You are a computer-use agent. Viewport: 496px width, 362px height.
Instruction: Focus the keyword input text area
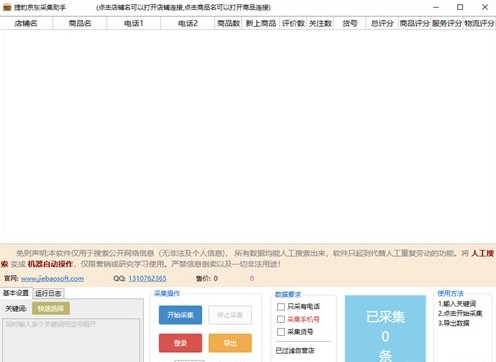coord(71,340)
